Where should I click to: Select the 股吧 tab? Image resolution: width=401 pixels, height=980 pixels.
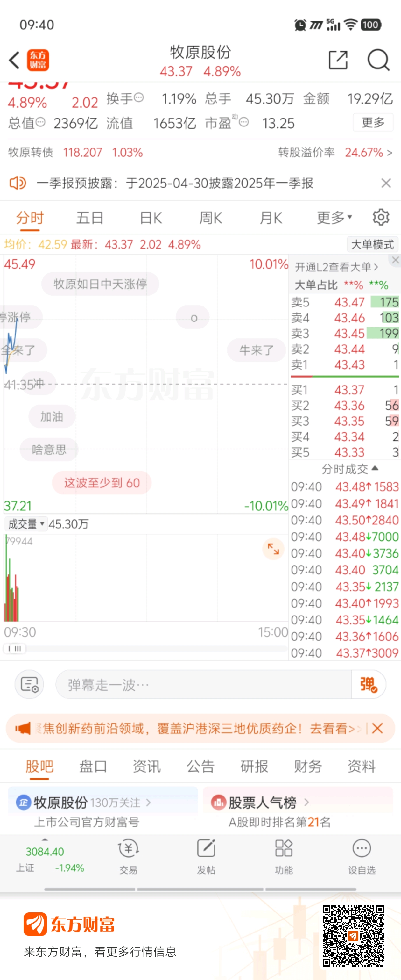39,766
